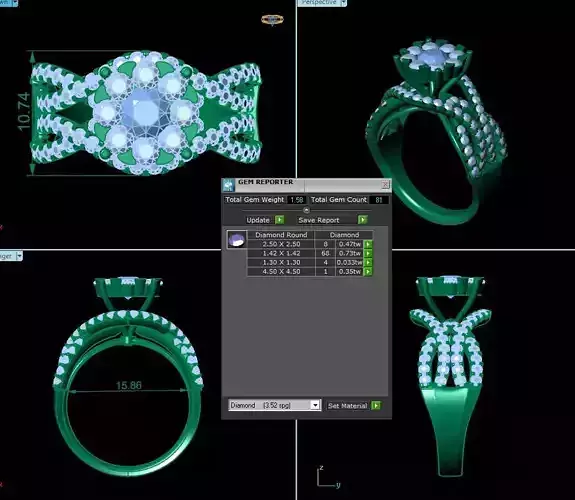Click the Perspective viewport label tab
This screenshot has width=575, height=500.
319,3
